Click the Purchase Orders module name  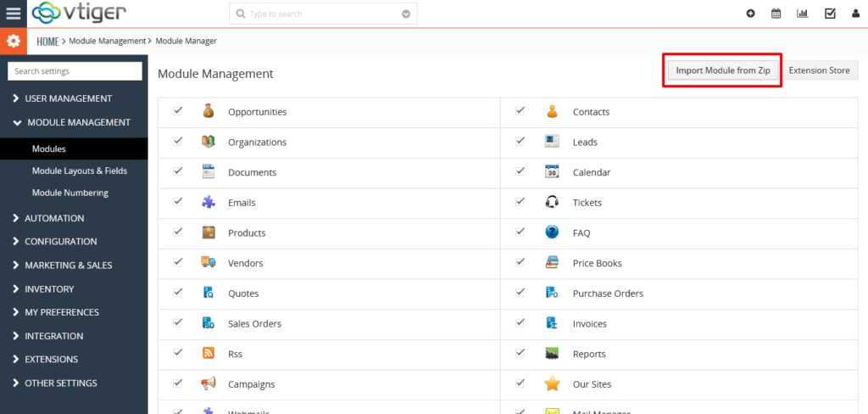[x=608, y=294]
